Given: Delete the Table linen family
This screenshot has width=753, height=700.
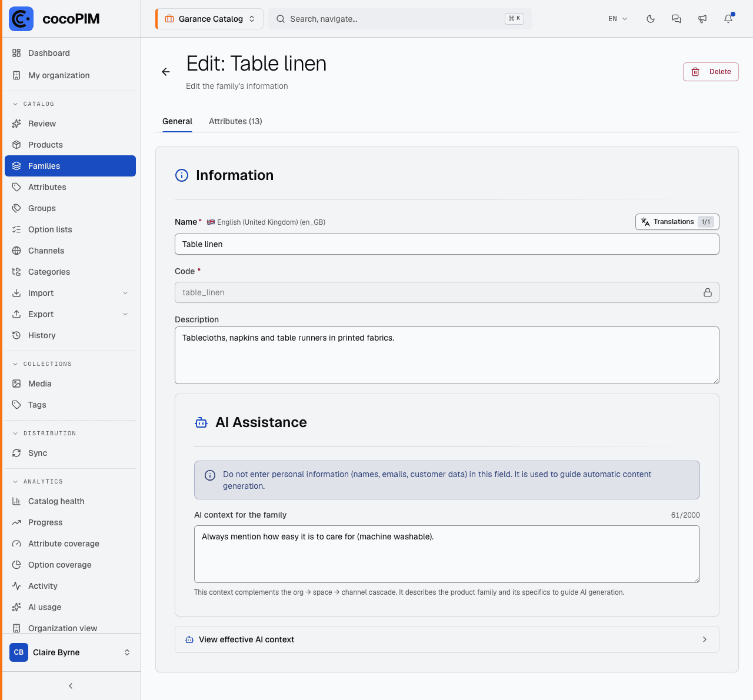Looking at the screenshot, I should pyautogui.click(x=711, y=72).
